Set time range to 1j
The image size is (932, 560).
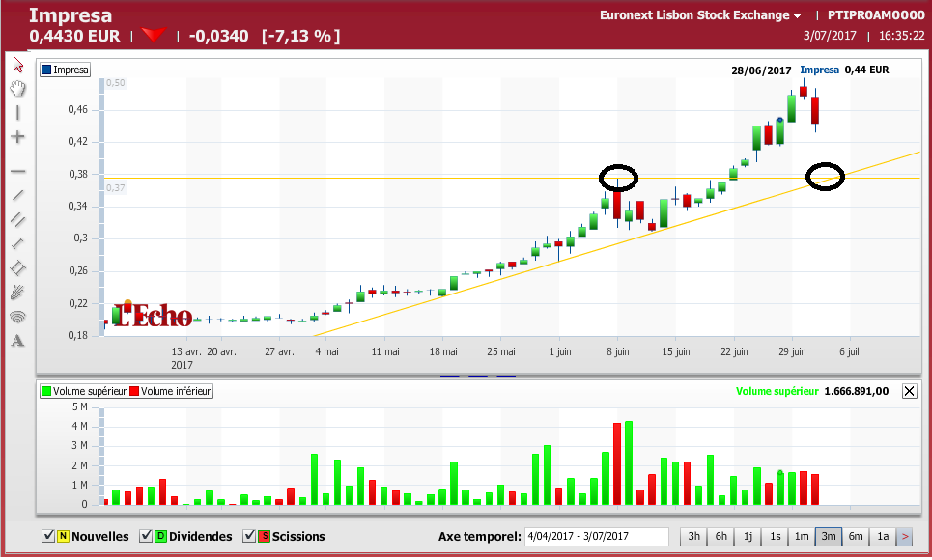point(748,536)
